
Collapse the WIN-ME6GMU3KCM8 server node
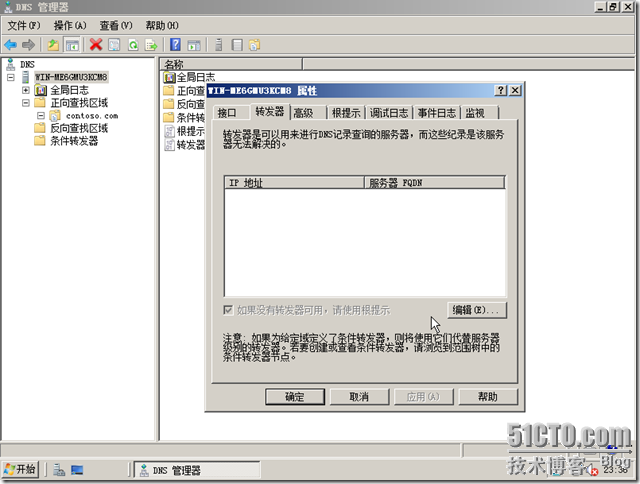[11, 77]
